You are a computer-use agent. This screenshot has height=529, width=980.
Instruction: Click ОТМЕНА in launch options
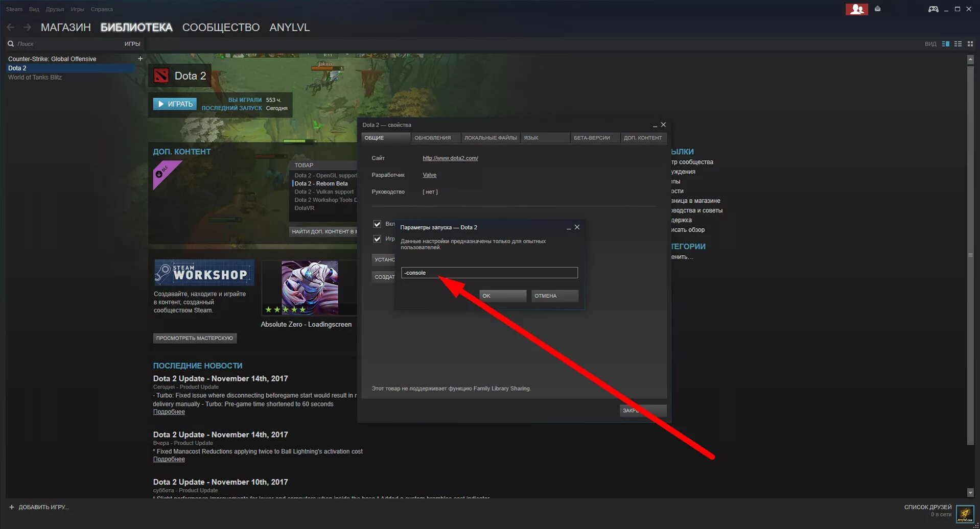[555, 296]
